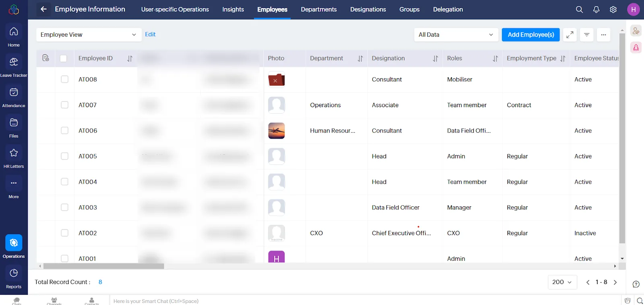Click the Add Employee(s) button

[x=531, y=35]
